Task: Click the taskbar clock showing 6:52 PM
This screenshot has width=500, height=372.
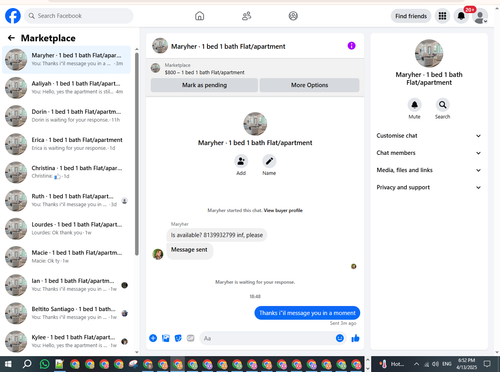Action: [466, 364]
